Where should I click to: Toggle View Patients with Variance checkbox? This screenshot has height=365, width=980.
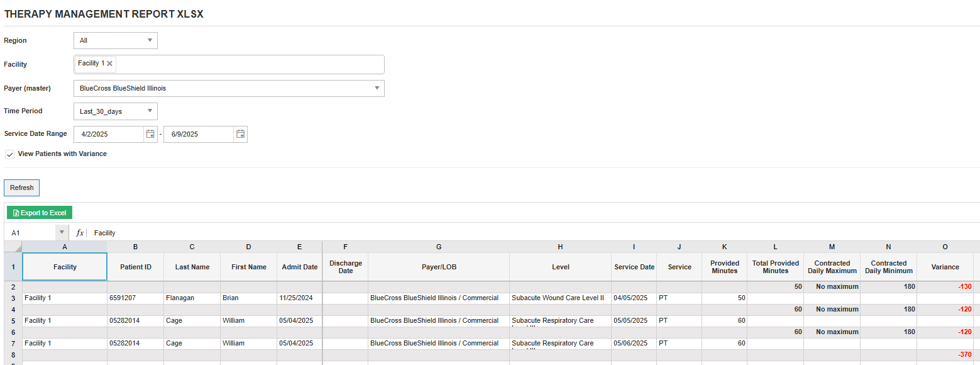tap(9, 154)
